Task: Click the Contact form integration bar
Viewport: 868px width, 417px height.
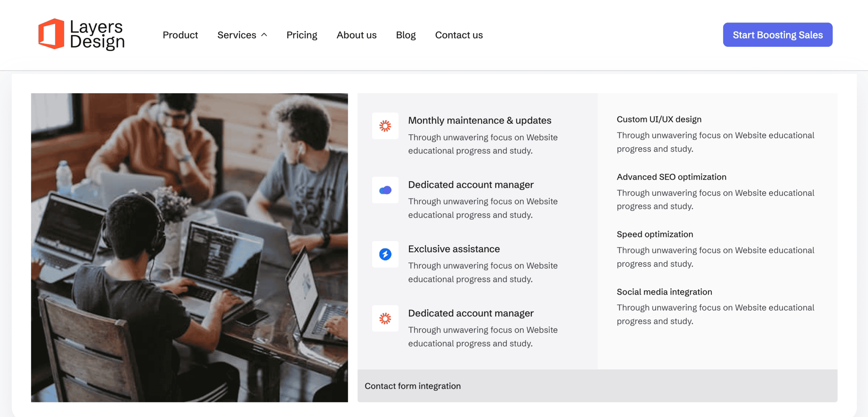Action: click(x=597, y=386)
